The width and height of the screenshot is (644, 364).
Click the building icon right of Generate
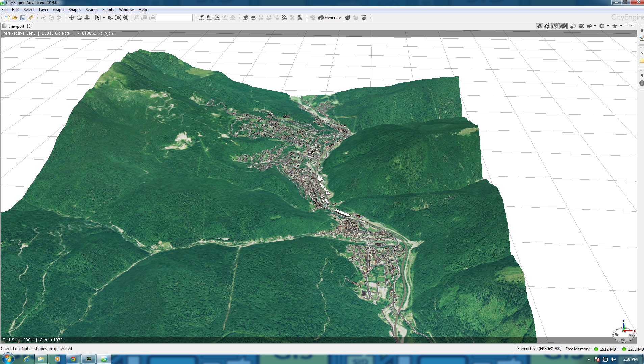pos(347,18)
